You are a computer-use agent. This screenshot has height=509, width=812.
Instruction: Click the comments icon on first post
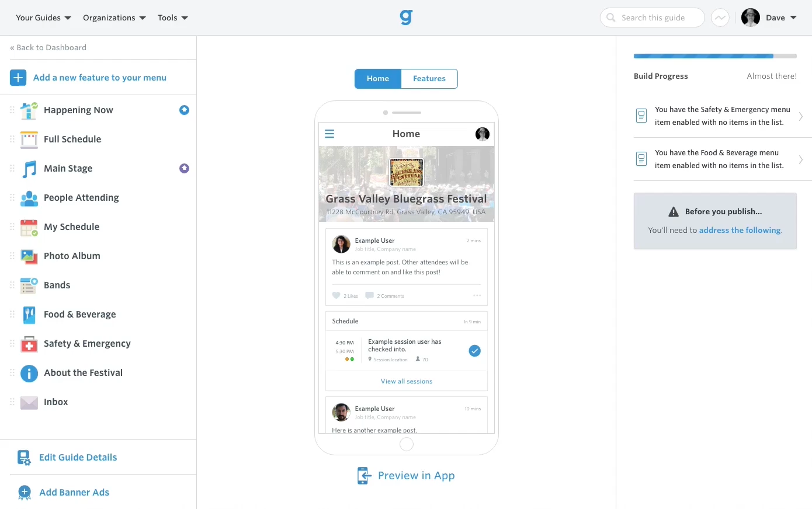(x=369, y=295)
